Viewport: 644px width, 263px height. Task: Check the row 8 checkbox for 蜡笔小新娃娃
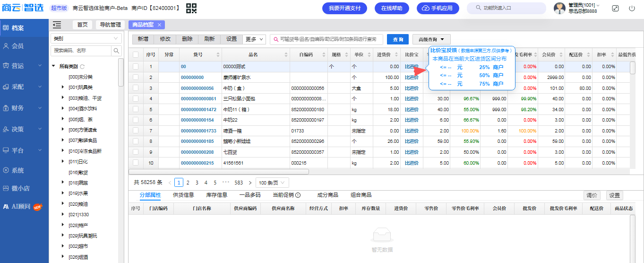coord(136,141)
